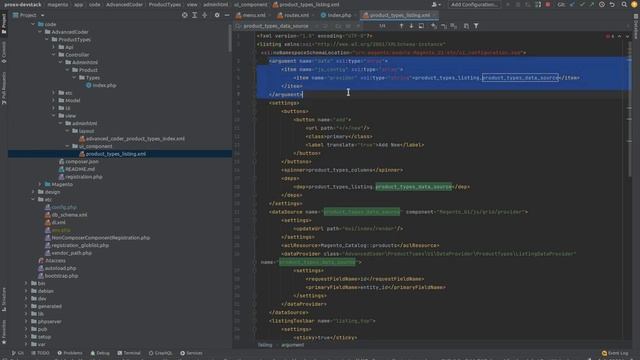Switch to routes.xml editor tab

[295, 15]
